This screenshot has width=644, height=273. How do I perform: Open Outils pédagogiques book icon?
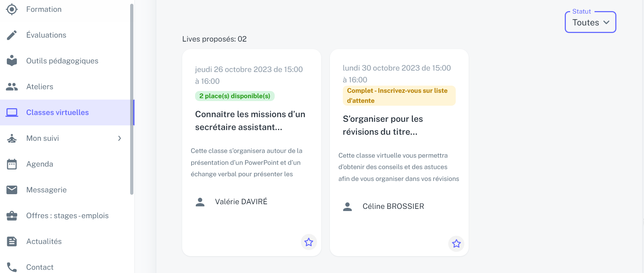(12, 61)
